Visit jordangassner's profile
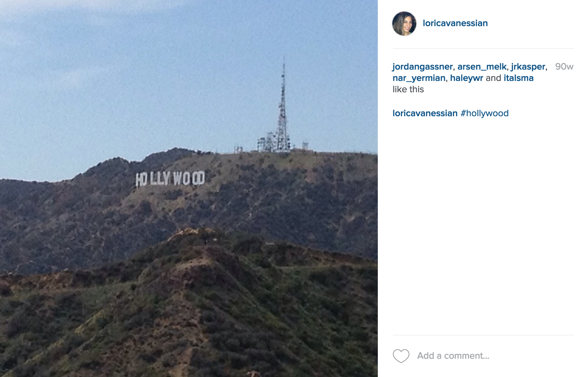588x377 pixels. pyautogui.click(x=423, y=67)
